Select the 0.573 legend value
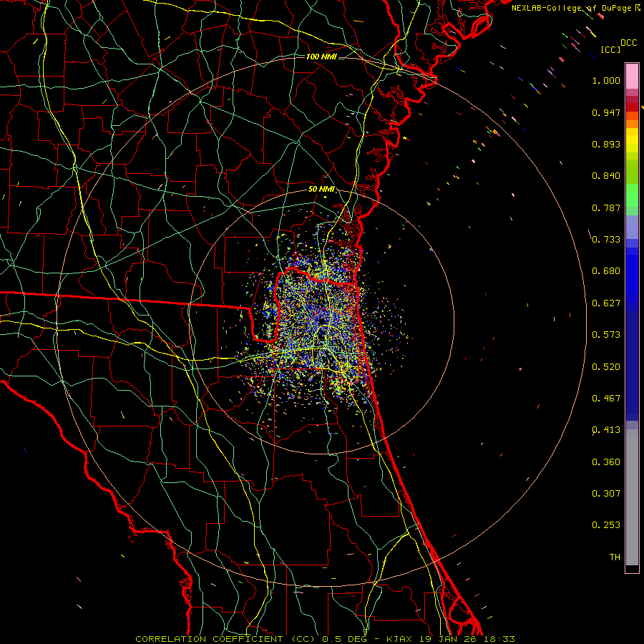Screen dimensions: 644x644 point(606,335)
